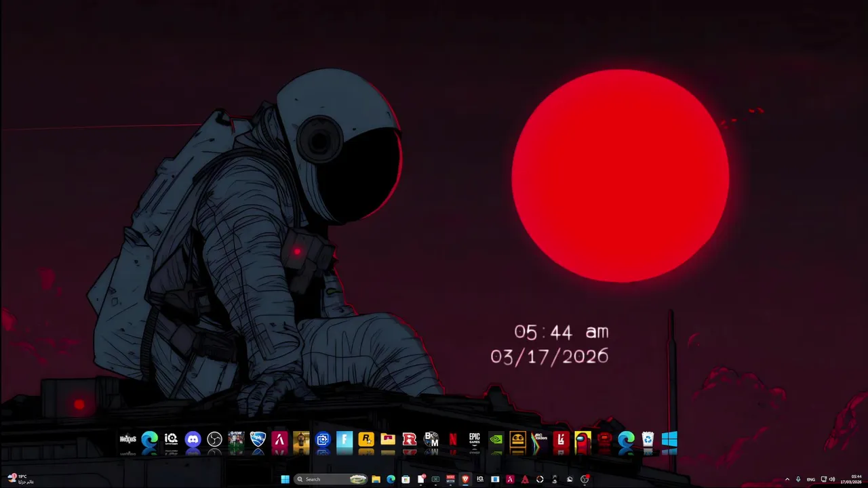This screenshot has height=488, width=868.
Task: Launch the EA FC game dock icon
Action: point(236,440)
